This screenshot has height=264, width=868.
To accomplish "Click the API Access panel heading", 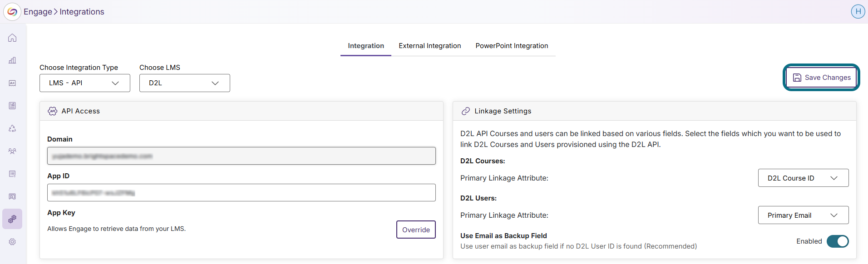I will pos(81,111).
